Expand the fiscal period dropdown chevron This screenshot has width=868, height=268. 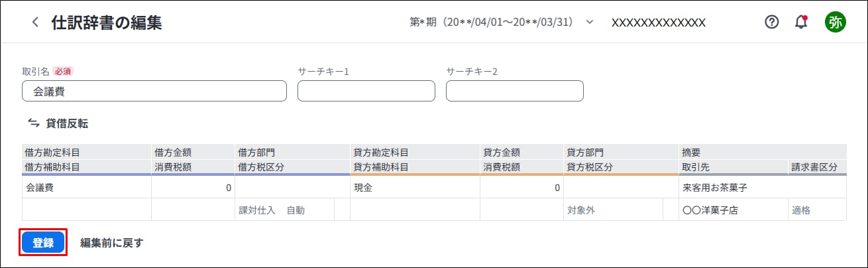pyautogui.click(x=590, y=22)
